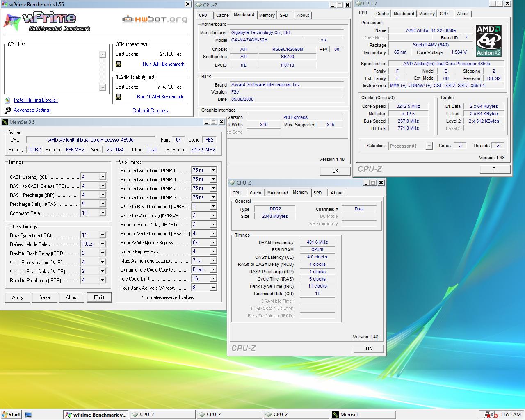Open the CAS# Latency (tCL) dropdown
Screen dimensions: 525x420
coord(103,177)
